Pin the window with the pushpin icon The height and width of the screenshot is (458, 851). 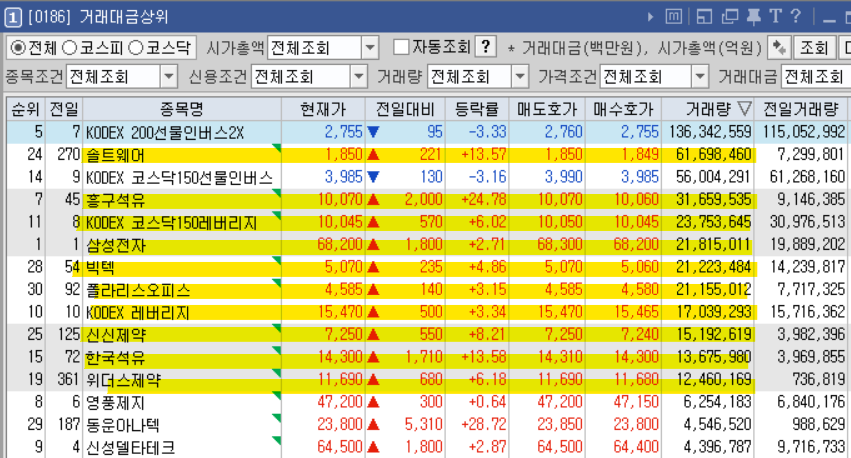(753, 17)
